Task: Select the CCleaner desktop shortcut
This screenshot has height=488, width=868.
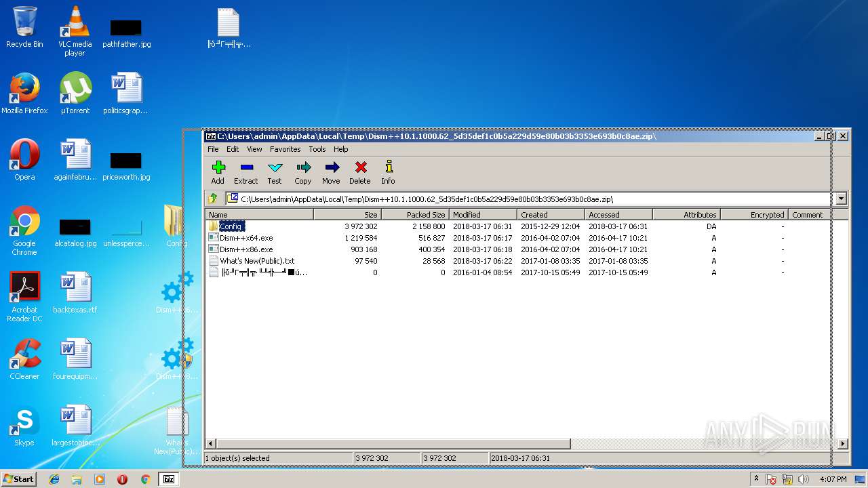Action: point(24,359)
